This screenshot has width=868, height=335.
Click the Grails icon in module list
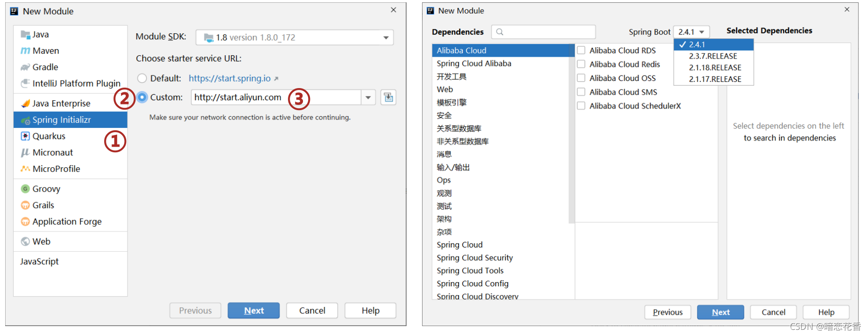click(25, 205)
